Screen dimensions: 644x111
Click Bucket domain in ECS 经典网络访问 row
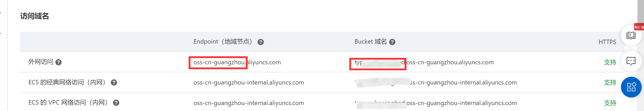[463, 82]
